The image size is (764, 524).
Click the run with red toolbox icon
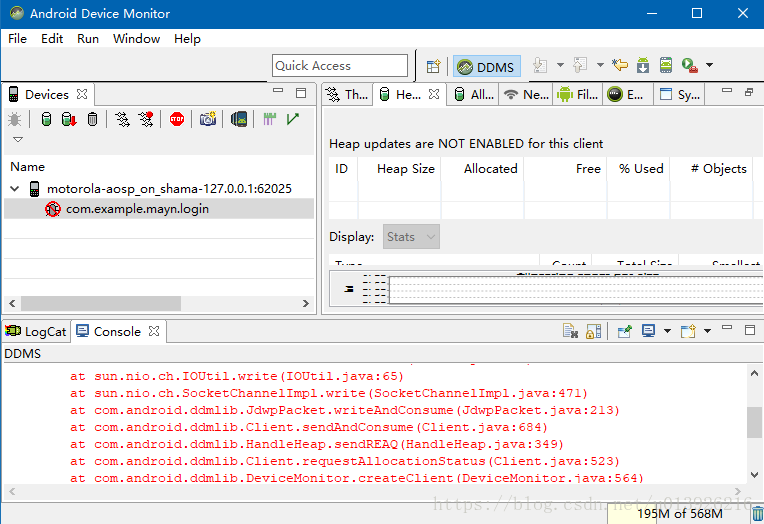[x=689, y=65]
